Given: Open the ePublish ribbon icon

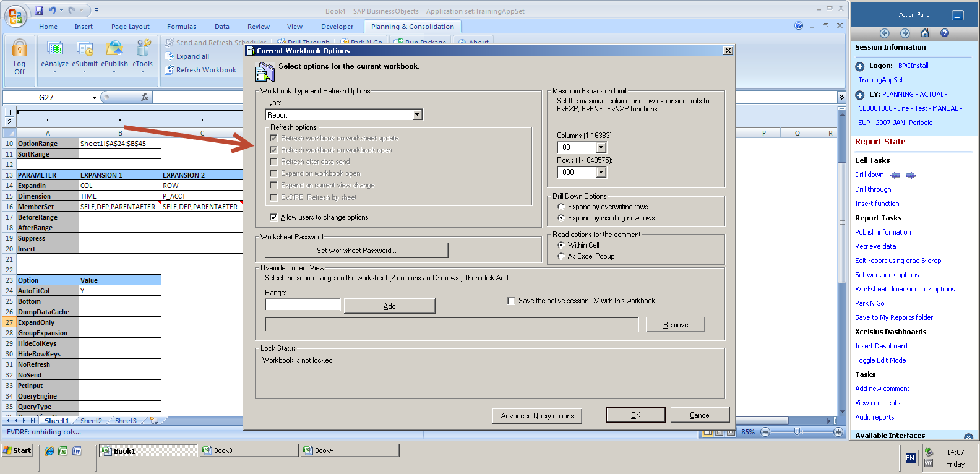Looking at the screenshot, I should [x=114, y=48].
